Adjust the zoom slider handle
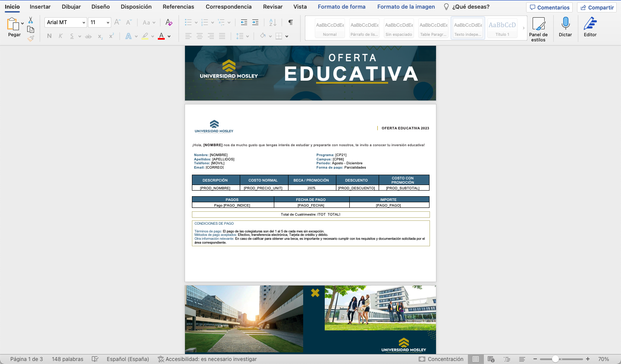 tap(555, 359)
